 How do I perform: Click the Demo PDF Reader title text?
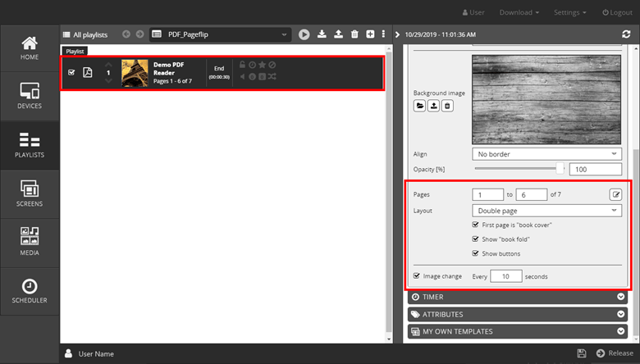click(168, 69)
